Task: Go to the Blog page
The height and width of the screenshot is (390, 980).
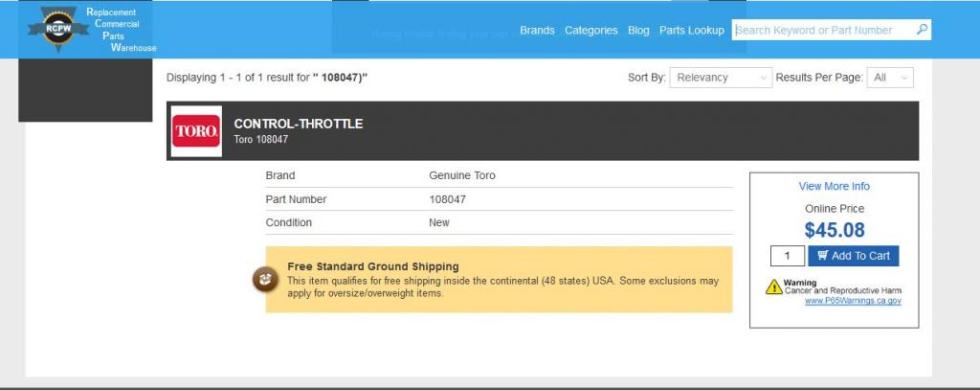Action: (x=638, y=30)
